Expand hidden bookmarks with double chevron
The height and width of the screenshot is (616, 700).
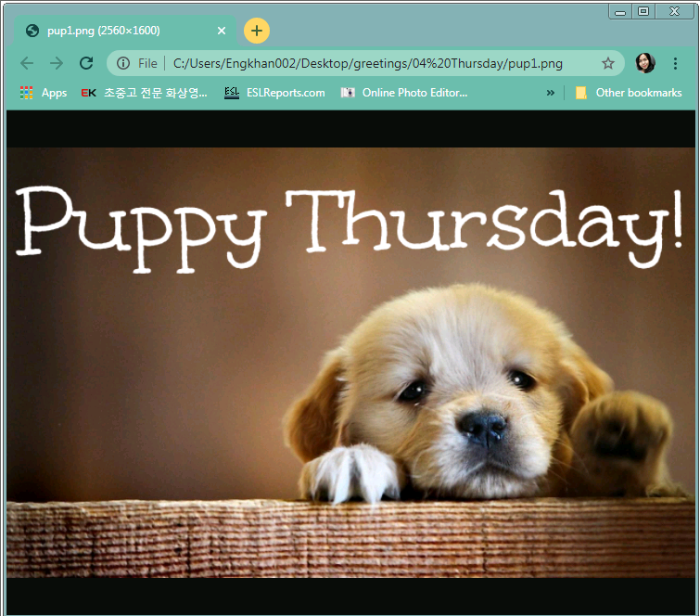[x=551, y=93]
